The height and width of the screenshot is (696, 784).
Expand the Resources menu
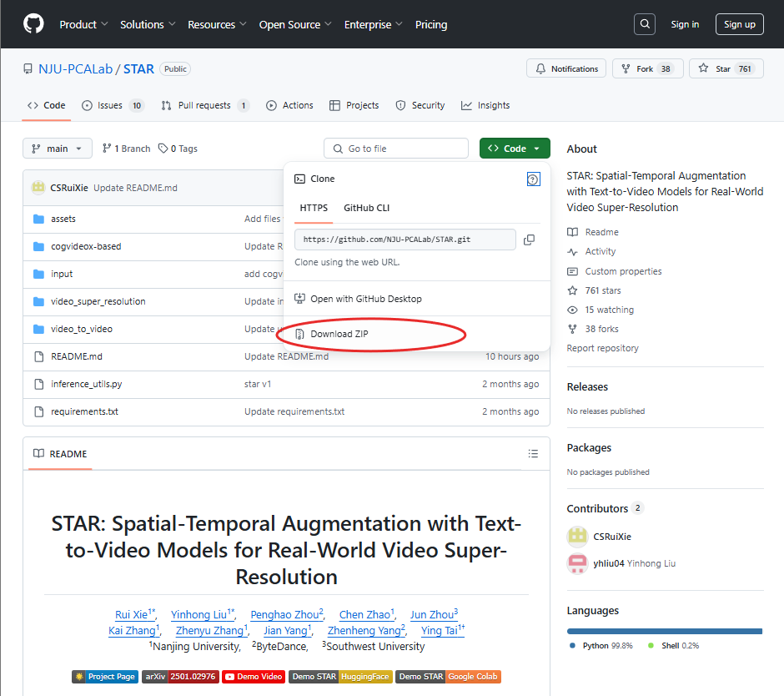point(217,24)
